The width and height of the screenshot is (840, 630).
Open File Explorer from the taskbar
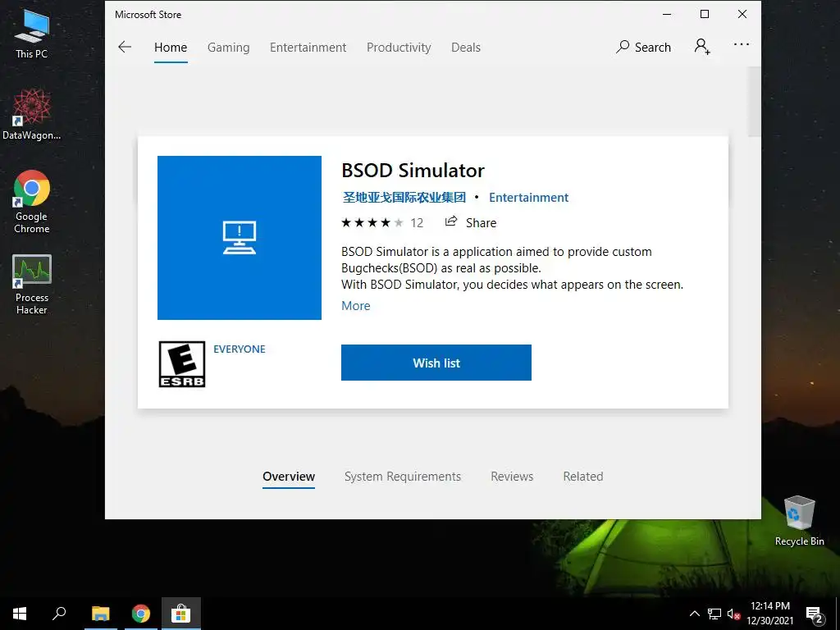click(100, 614)
